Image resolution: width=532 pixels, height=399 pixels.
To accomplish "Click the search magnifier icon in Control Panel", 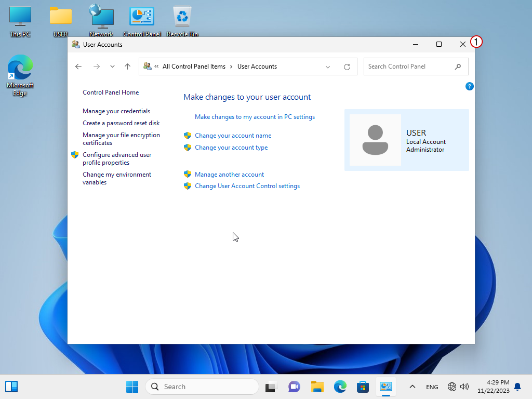I will click(458, 66).
